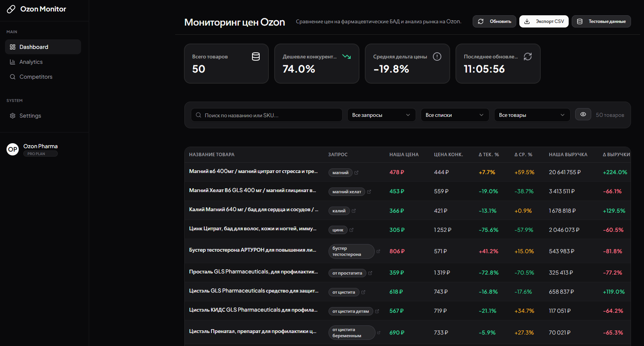644x346 pixels.
Task: Click the Обновить button
Action: point(494,21)
